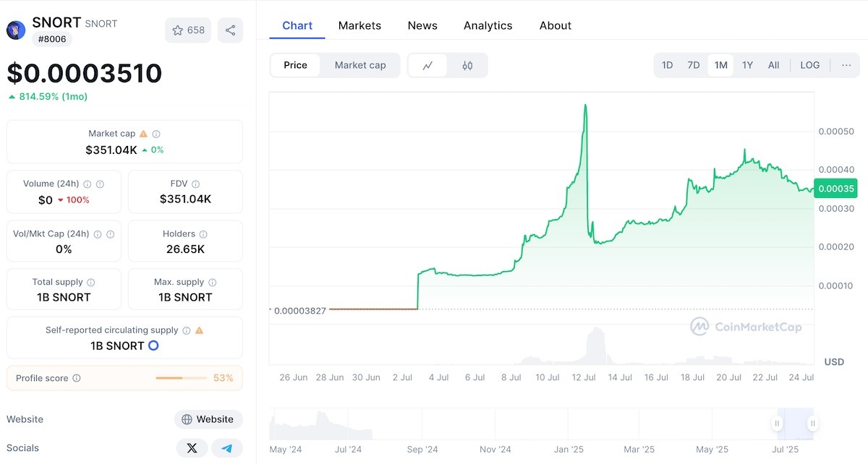Click the green 0.00035 current price tag
This screenshot has height=464, width=868.
(x=835, y=188)
